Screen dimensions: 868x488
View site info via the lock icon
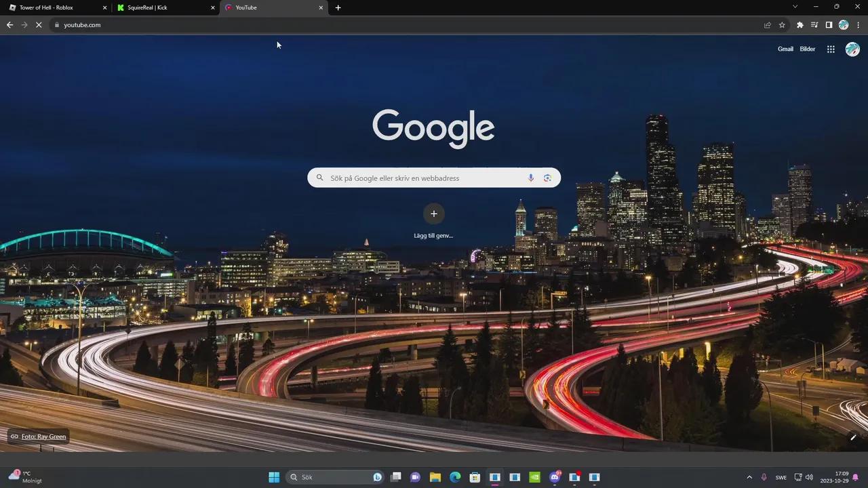[57, 25]
